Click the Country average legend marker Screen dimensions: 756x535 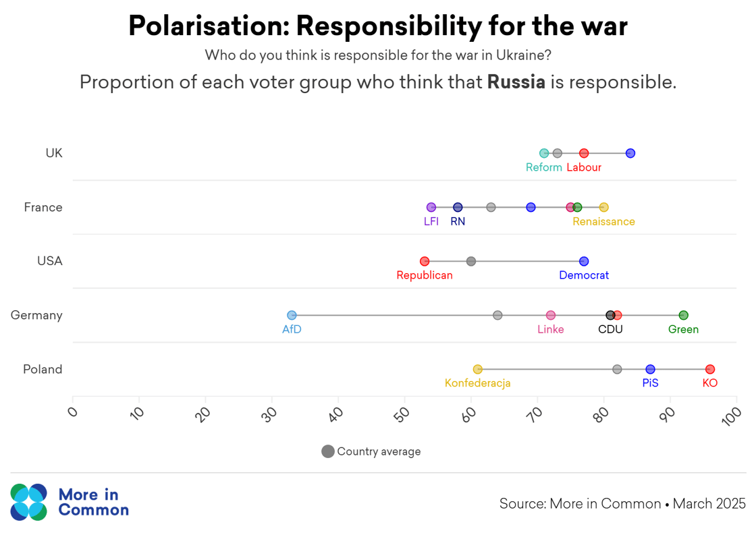[x=328, y=451]
